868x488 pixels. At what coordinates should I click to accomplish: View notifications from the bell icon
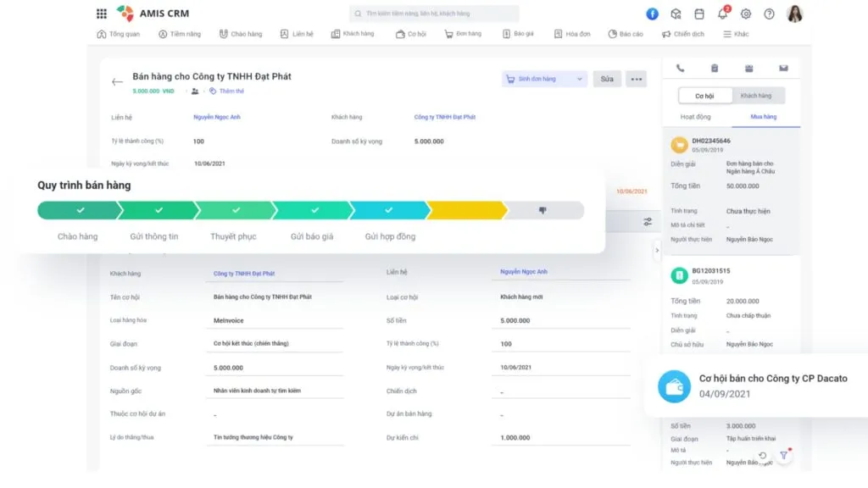(x=723, y=14)
